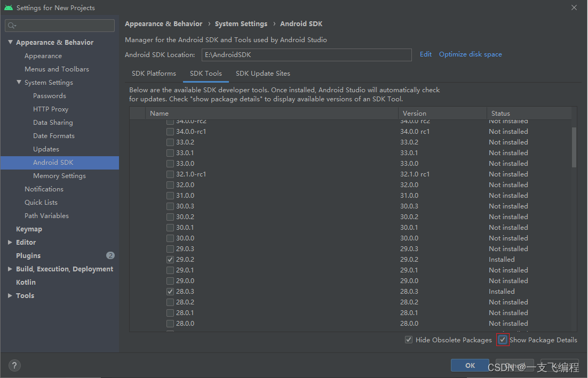Click the Android Studio logo icon
Image resolution: width=588 pixels, height=378 pixels.
(8, 7)
